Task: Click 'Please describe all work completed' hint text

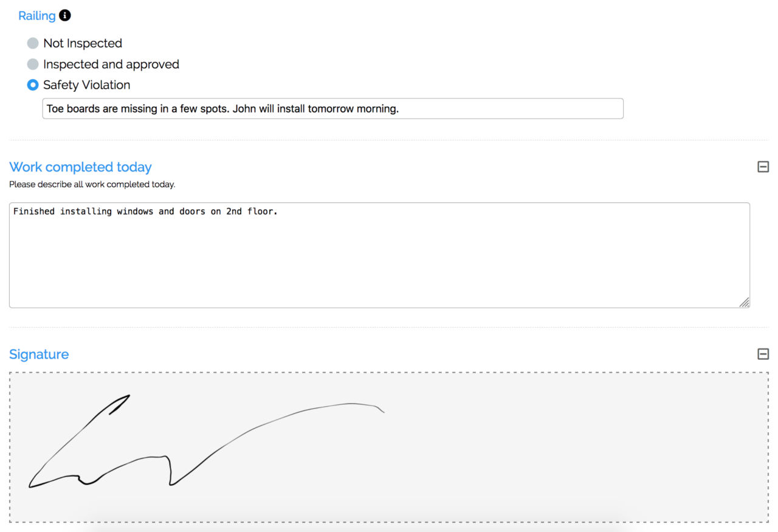Action: click(x=92, y=184)
